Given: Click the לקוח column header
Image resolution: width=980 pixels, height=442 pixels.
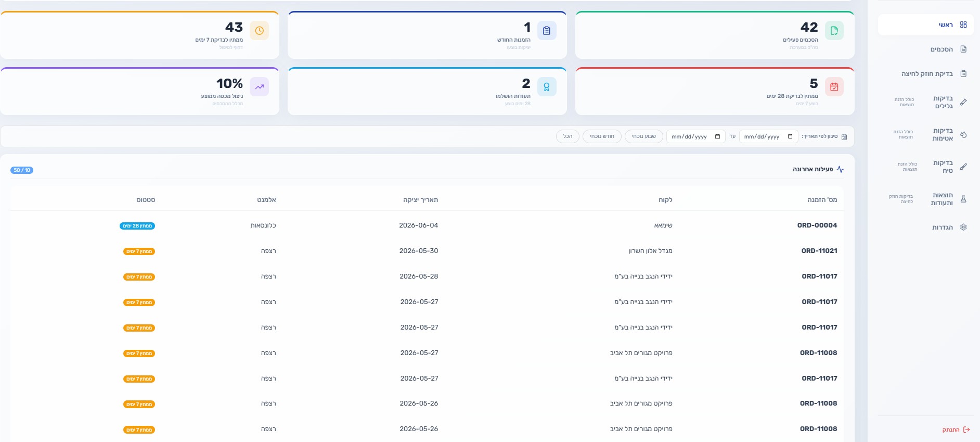Looking at the screenshot, I should coord(665,200).
